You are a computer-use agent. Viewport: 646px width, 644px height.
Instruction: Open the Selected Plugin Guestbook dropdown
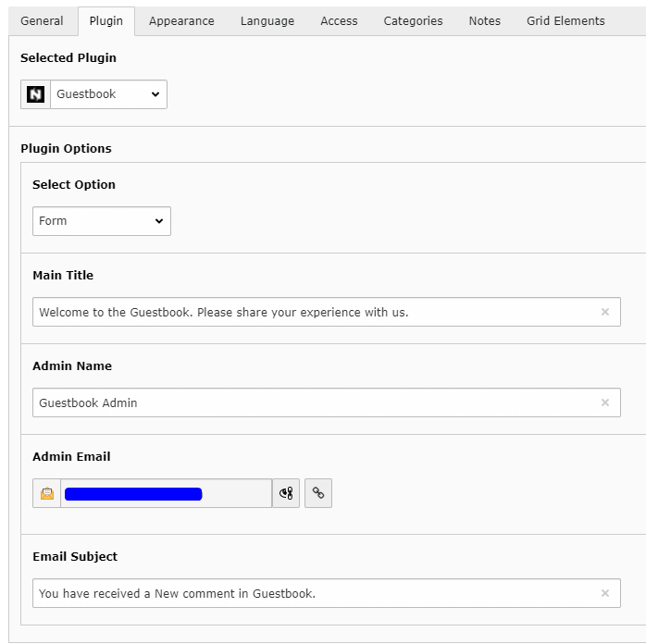[109, 94]
